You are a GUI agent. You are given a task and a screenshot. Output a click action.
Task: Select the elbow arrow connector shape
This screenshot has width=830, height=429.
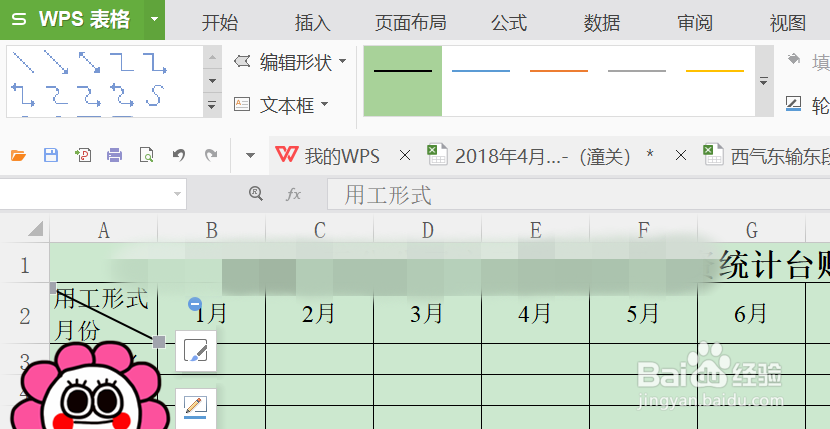(155, 62)
